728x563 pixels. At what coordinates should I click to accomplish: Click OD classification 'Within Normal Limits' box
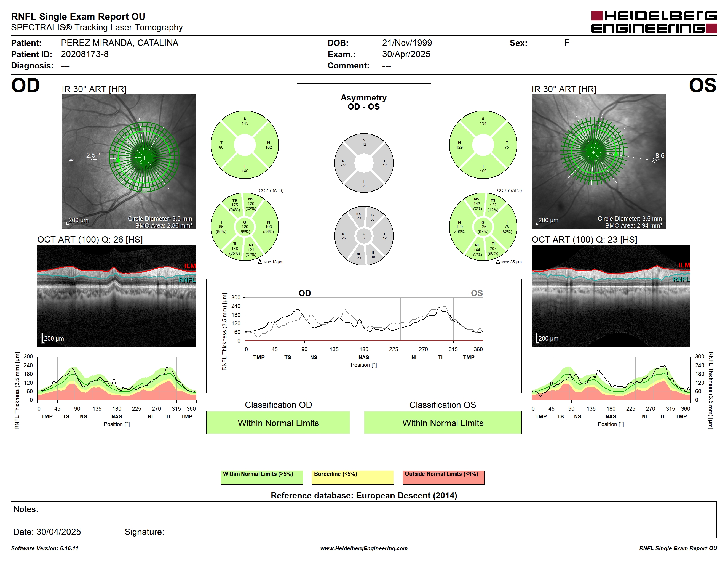278,423
